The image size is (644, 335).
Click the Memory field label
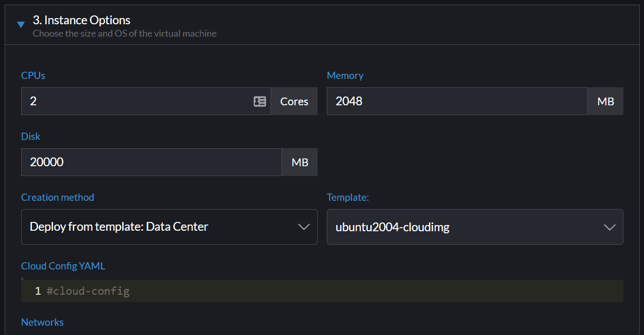[345, 75]
